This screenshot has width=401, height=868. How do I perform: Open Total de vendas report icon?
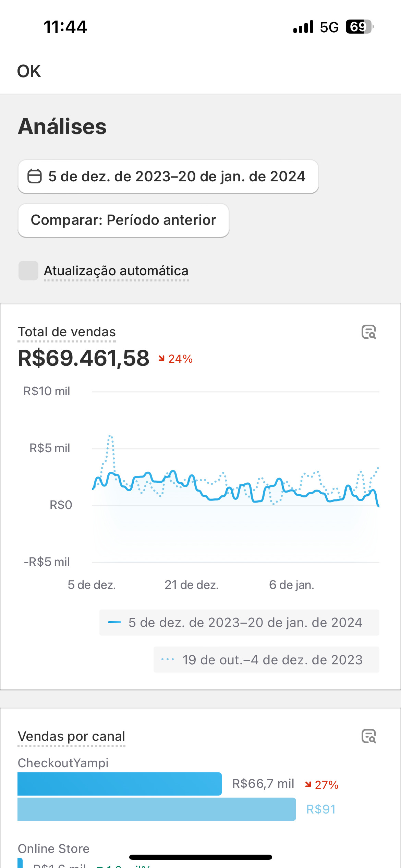[x=369, y=332]
